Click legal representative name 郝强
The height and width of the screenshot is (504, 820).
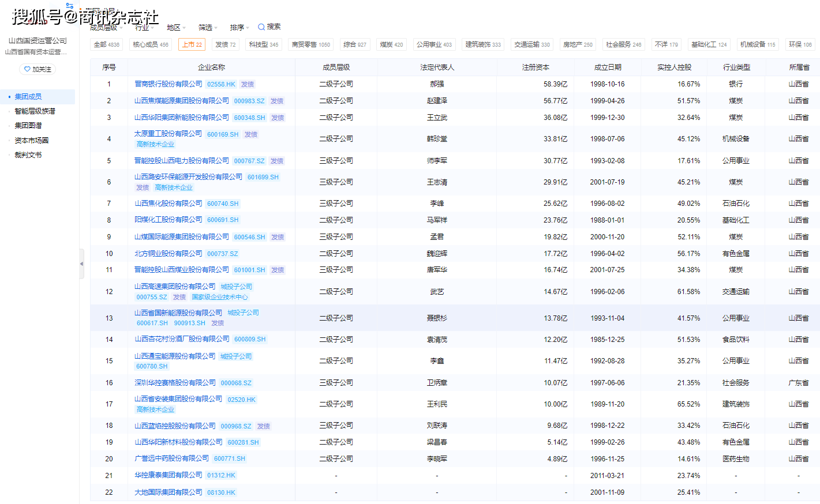[437, 84]
